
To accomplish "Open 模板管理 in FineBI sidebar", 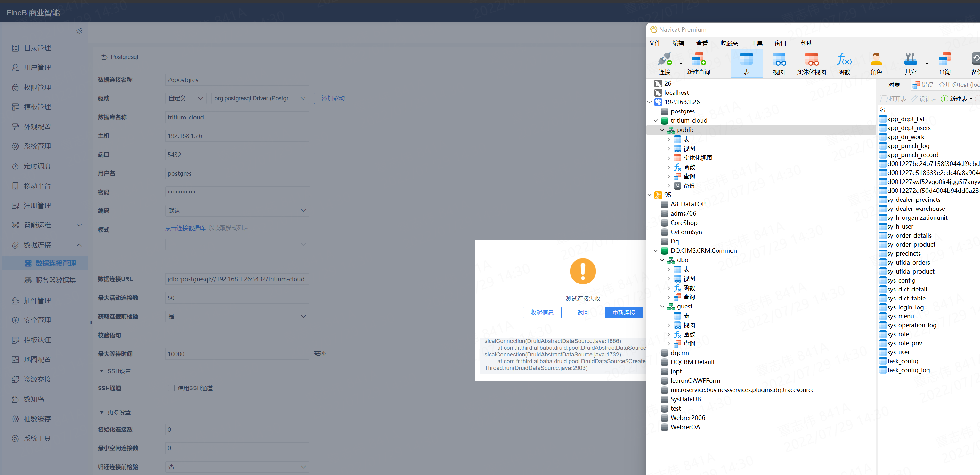I will pos(37,107).
